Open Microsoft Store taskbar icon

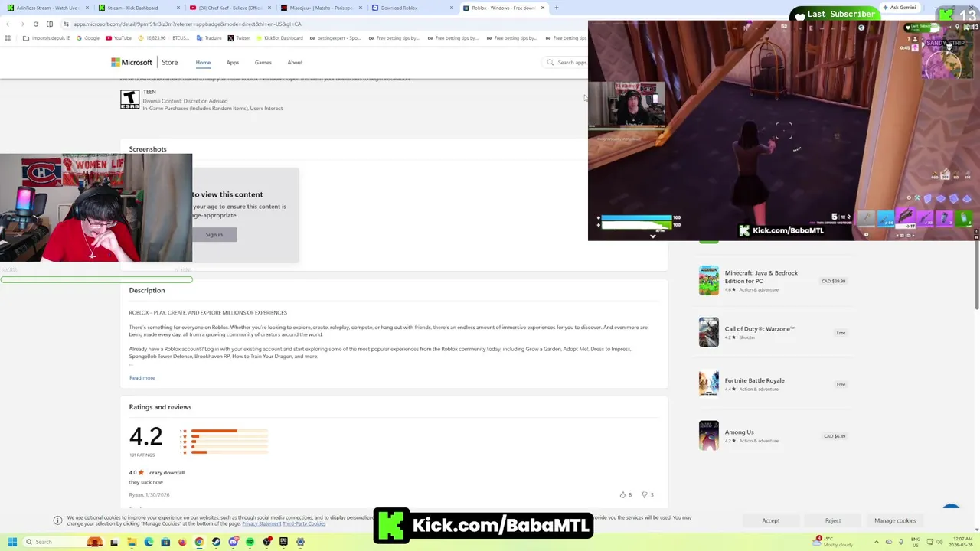point(165,542)
